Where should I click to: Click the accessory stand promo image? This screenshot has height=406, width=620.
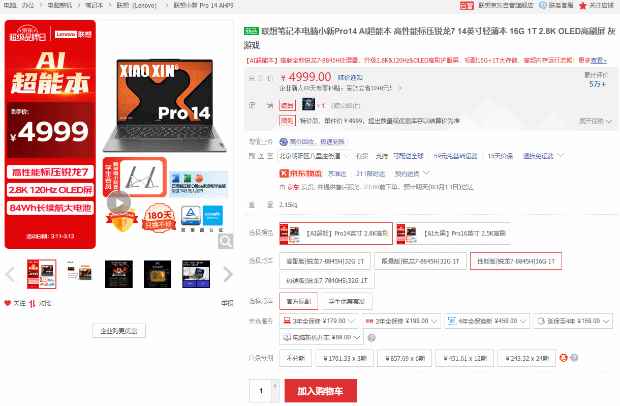135,177
